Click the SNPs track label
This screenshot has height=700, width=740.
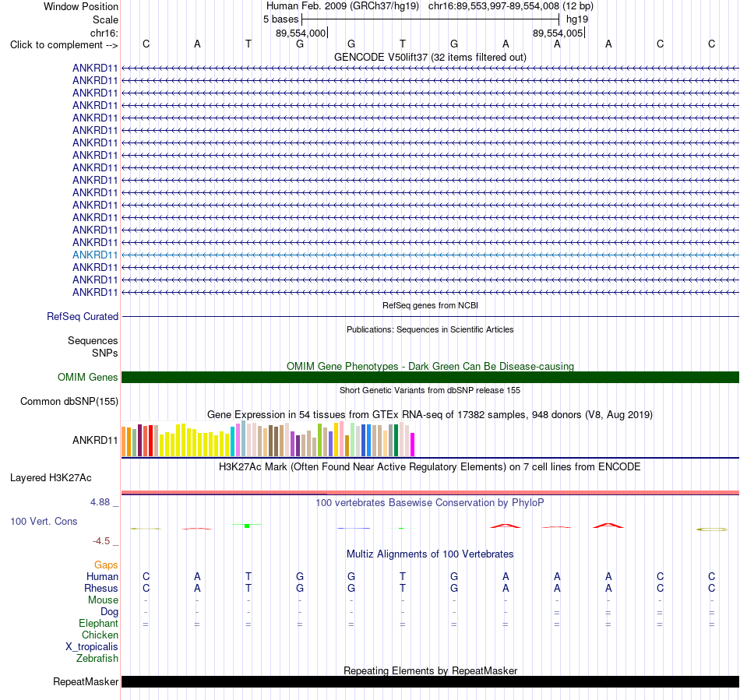click(105, 353)
